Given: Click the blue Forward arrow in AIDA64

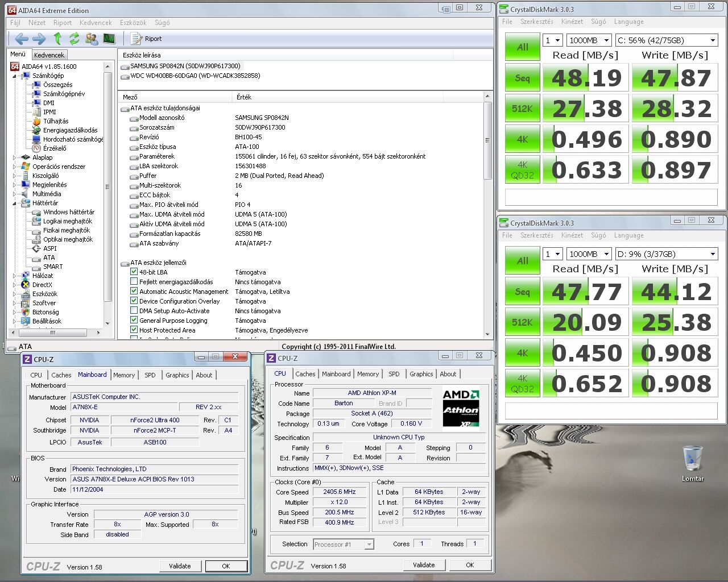Looking at the screenshot, I should (39, 39).
